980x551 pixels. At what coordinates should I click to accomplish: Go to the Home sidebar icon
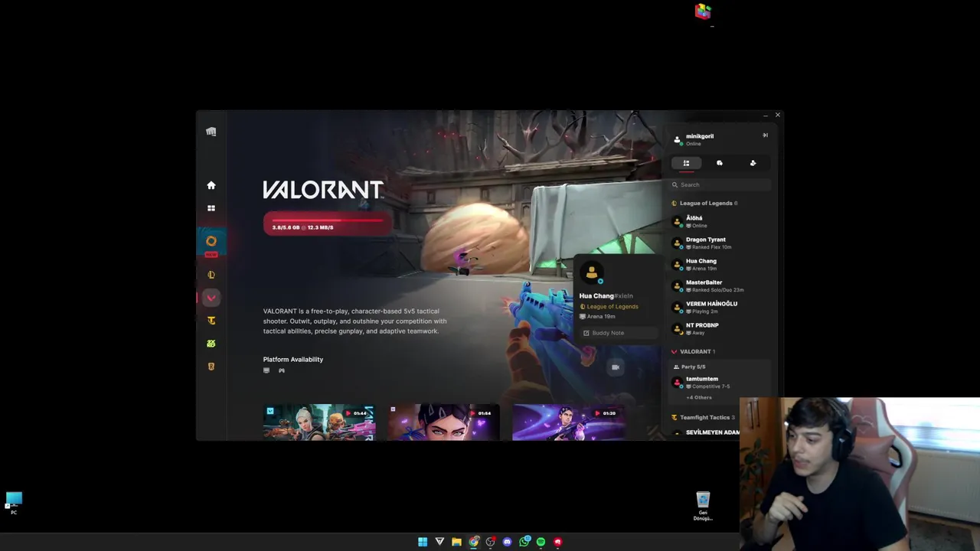(x=211, y=185)
